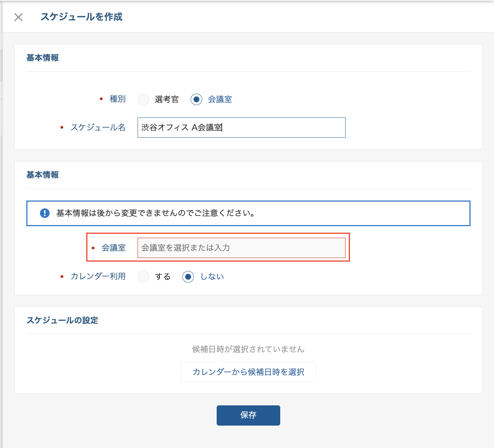Click the 保存 button
Viewport: 494px width, 448px height.
pos(248,415)
